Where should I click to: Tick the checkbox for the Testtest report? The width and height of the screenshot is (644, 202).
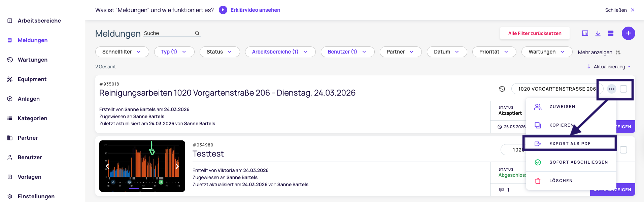click(623, 150)
